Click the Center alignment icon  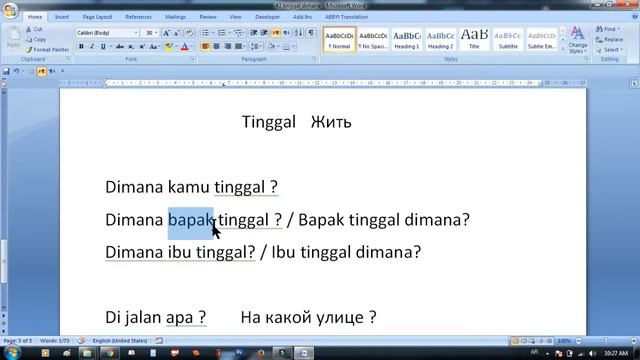point(216,47)
